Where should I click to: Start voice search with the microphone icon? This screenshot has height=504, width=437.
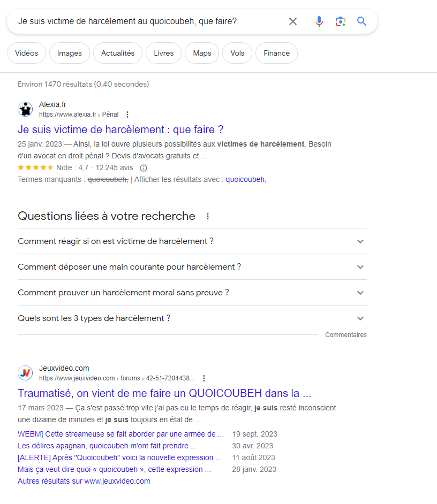point(319,21)
